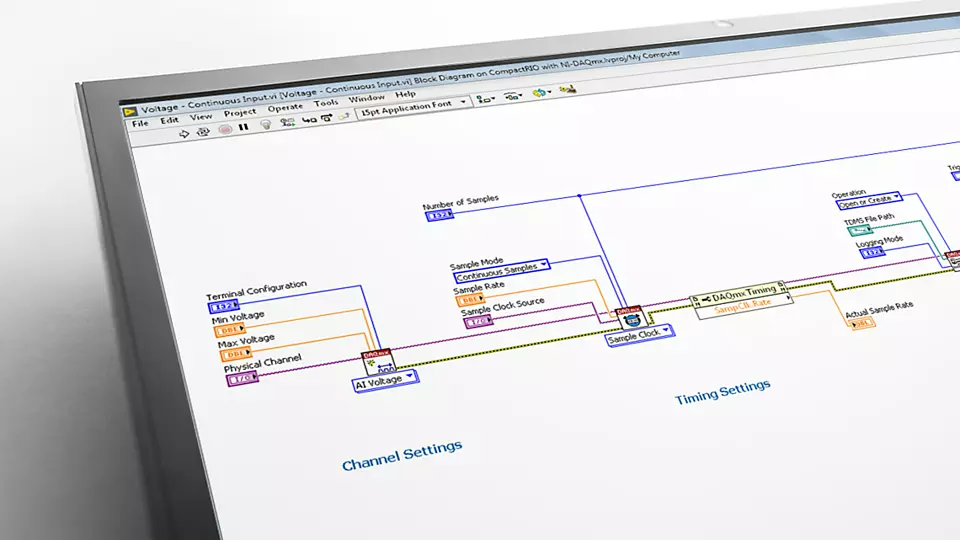Click the Terminal Configuration label text
The width and height of the screenshot is (960, 540).
[257, 290]
